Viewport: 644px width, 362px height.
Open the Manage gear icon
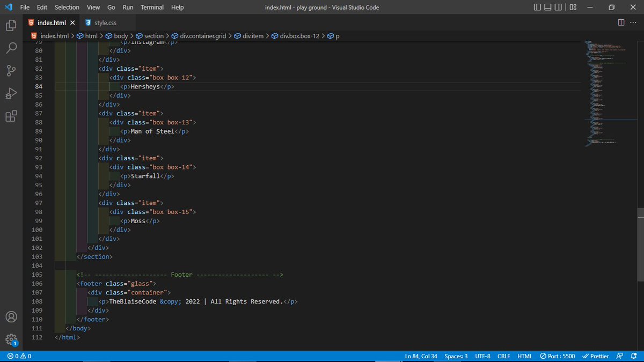point(11,339)
